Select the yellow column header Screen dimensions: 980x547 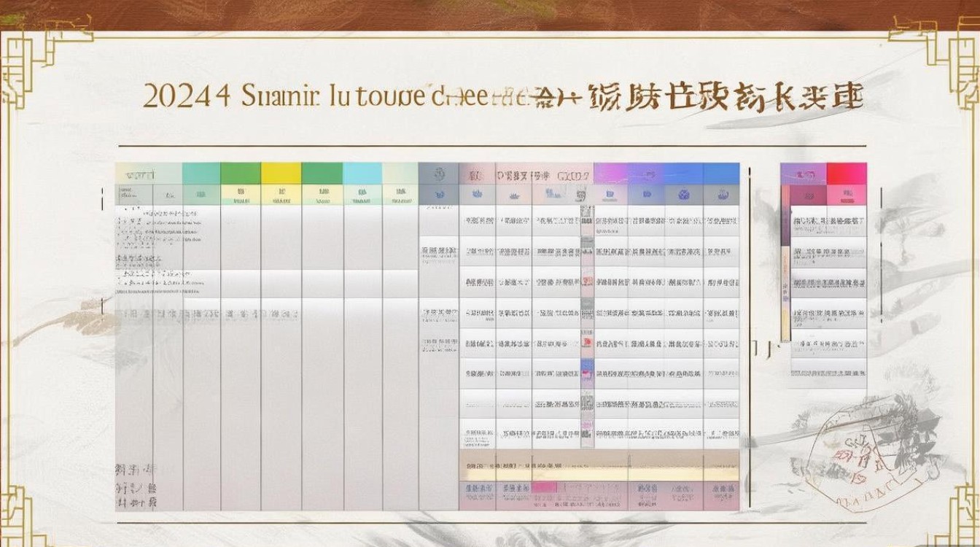point(281,174)
